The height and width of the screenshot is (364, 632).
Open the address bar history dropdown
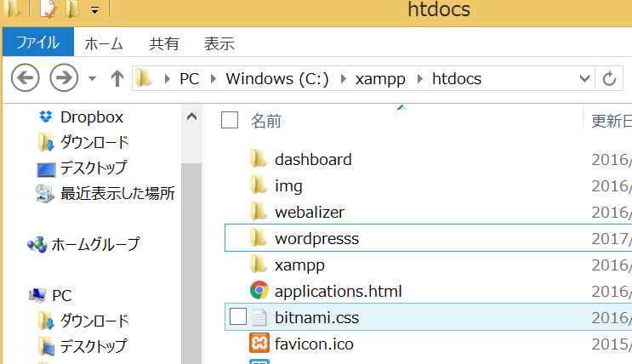(584, 78)
